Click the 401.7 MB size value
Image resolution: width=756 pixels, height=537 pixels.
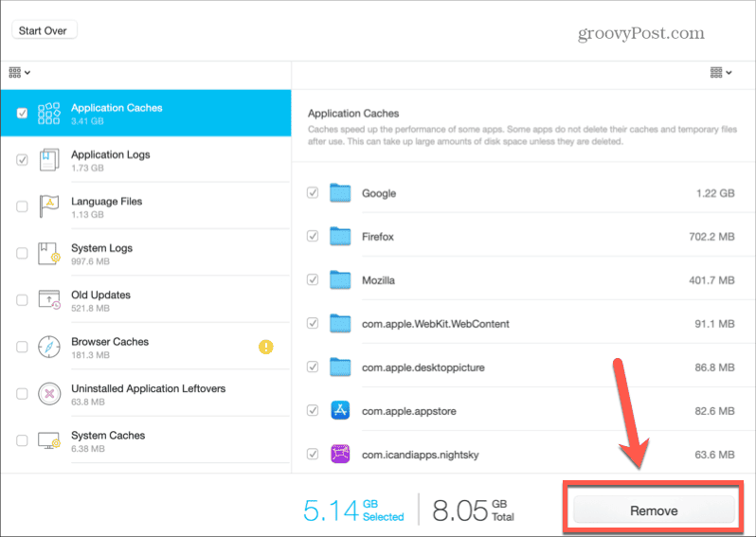pos(711,280)
